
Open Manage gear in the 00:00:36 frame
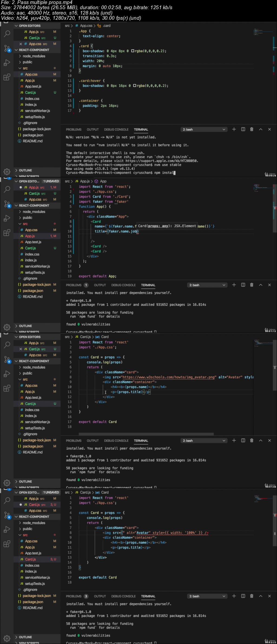(x=7, y=172)
